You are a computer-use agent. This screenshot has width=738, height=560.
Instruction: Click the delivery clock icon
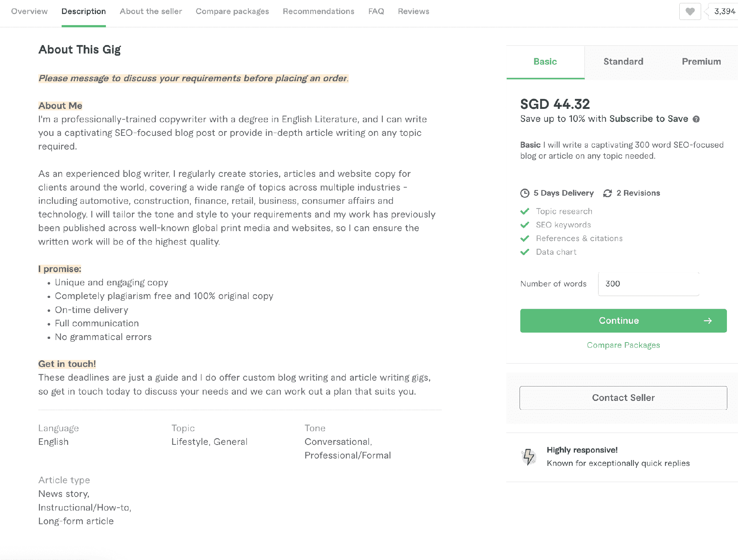[x=525, y=193]
